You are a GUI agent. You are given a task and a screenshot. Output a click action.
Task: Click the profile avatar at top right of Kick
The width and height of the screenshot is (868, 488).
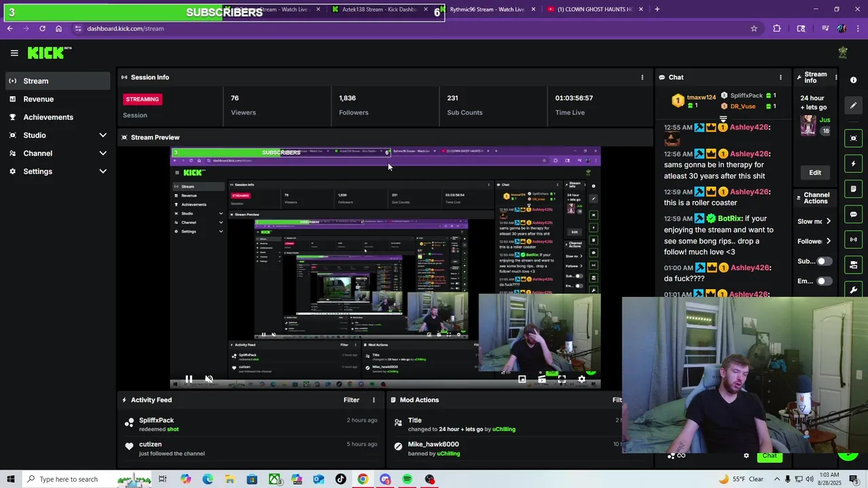coord(843,53)
